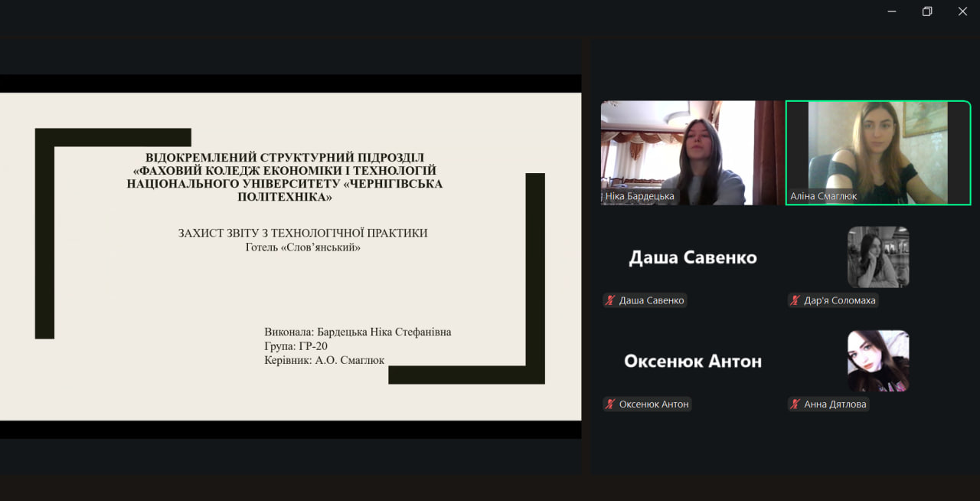Image resolution: width=980 pixels, height=501 pixels.
Task: Click the Керівник: А.О. Смаглюк line
Action: point(324,360)
